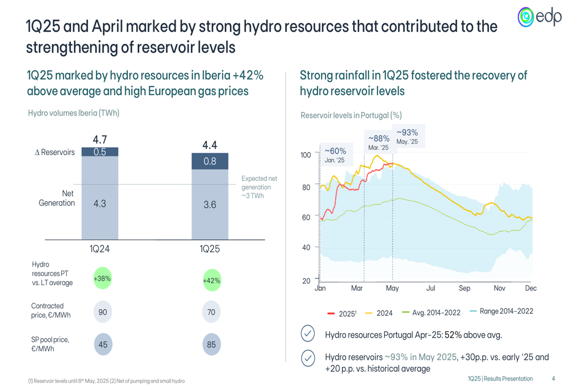Image resolution: width=572 pixels, height=392 pixels.
Task: Click the green +42% hydro resources bubble
Action: [211, 280]
